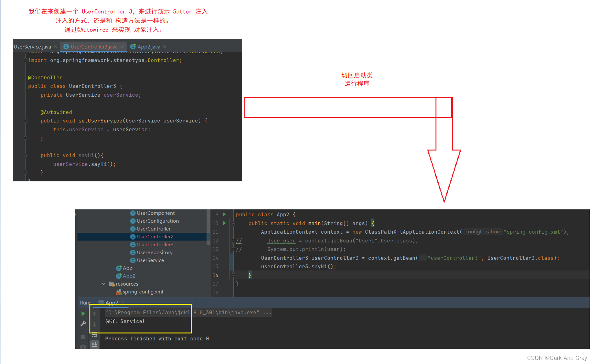This screenshot has height=364, width=592.
Task: Click the green Rerun button in Run panel
Action: tap(83, 314)
